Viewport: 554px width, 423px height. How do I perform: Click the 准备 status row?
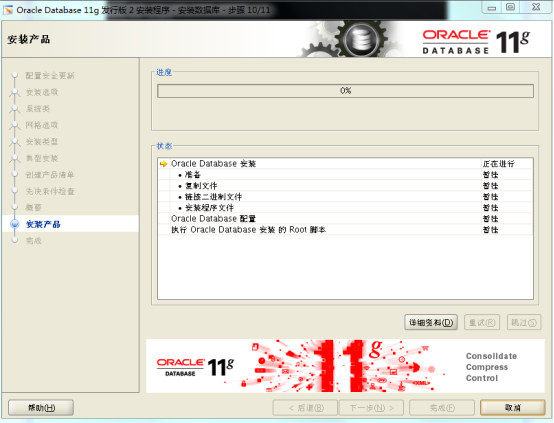[x=345, y=175]
